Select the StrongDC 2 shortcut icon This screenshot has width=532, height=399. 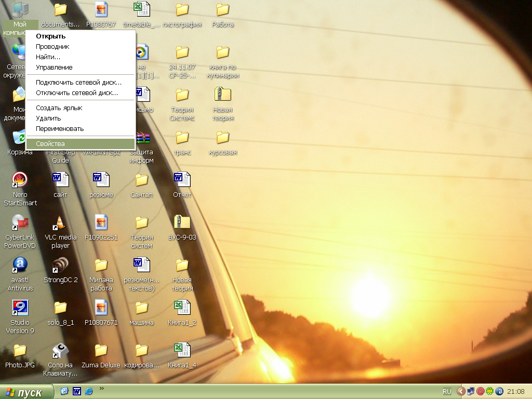click(60, 265)
